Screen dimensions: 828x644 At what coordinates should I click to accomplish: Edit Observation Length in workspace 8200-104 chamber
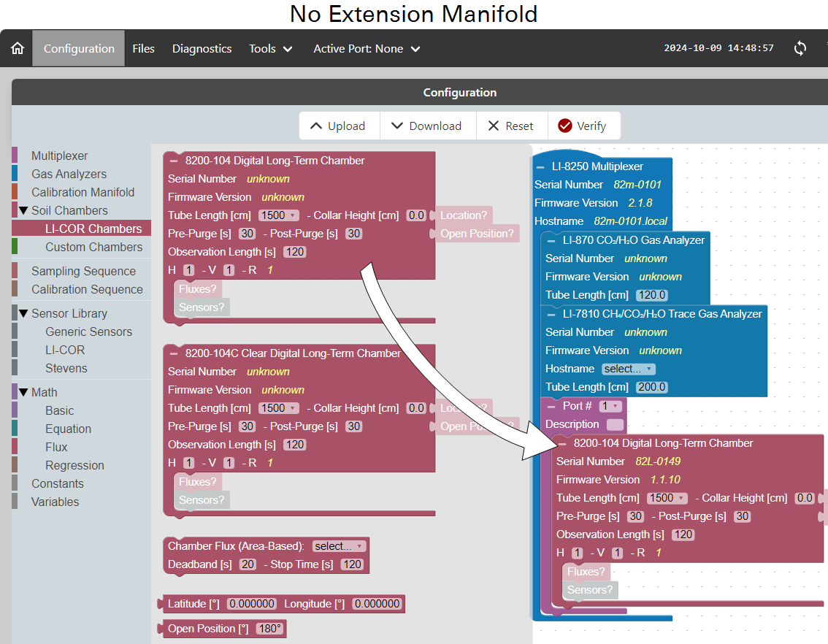tap(683, 534)
